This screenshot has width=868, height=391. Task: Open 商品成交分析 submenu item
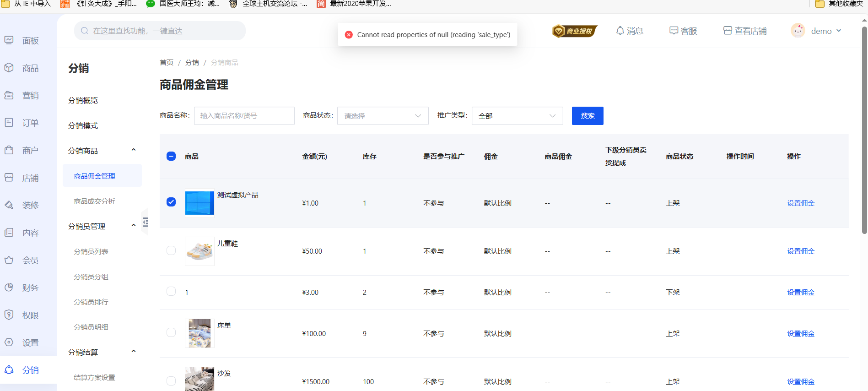pos(94,201)
